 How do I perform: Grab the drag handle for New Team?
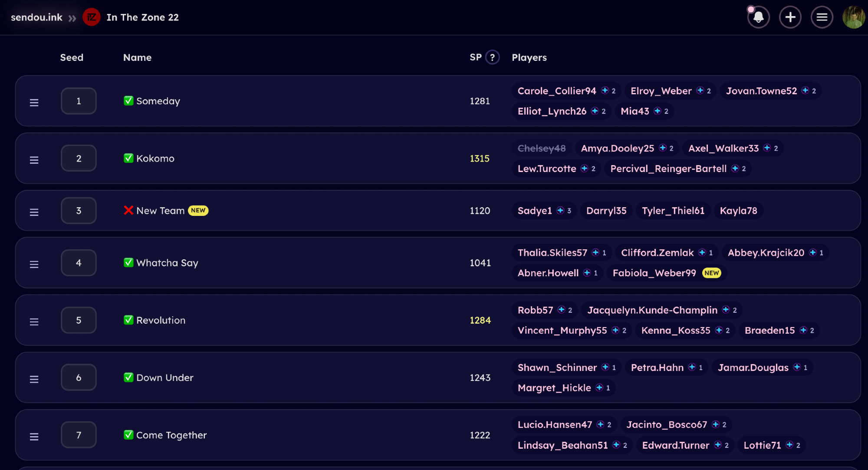[34, 212]
